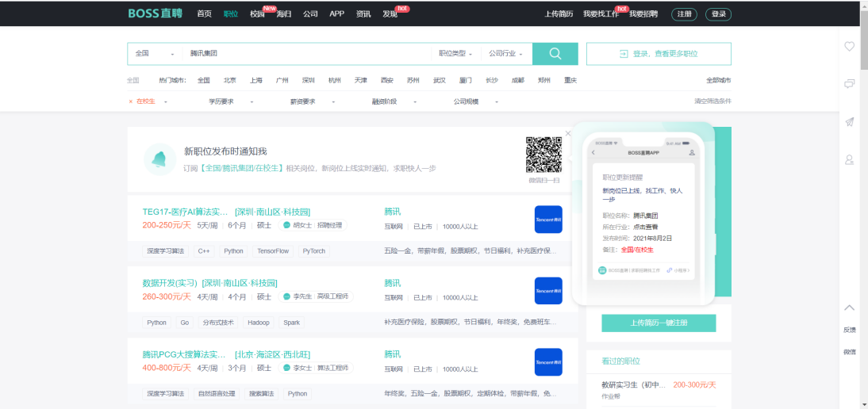Click the 登录 button

coord(719,14)
